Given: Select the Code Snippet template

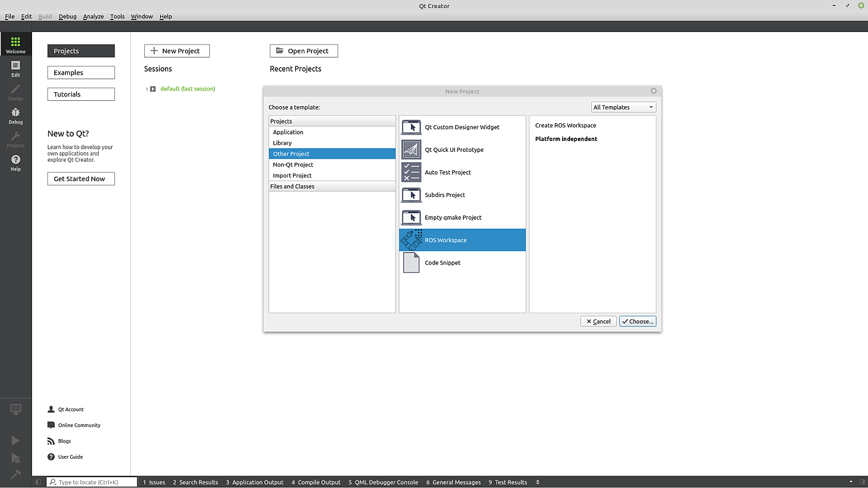Looking at the screenshot, I should click(442, 263).
